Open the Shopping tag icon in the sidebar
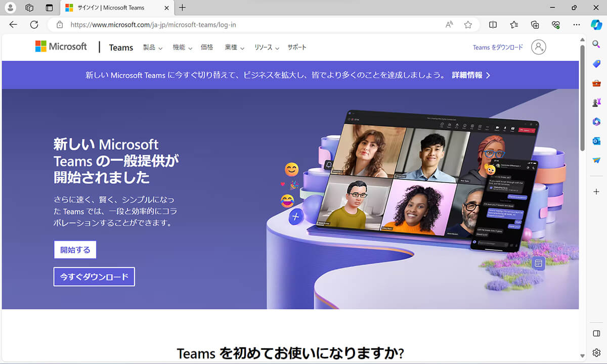The height and width of the screenshot is (364, 607). pos(596,63)
